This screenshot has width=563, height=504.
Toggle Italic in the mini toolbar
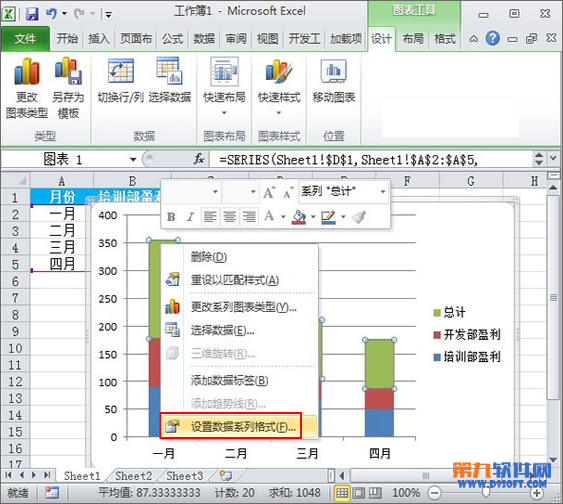point(190,216)
